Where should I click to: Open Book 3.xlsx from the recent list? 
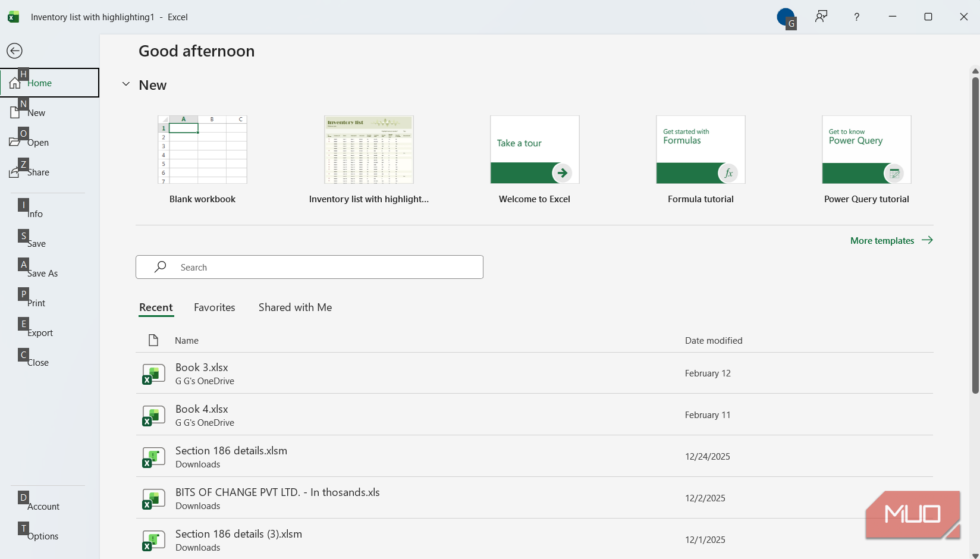tap(534, 373)
